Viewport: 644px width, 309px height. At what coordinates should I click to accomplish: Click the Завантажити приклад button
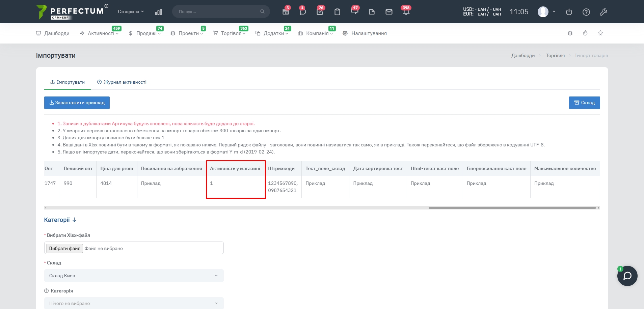click(x=77, y=103)
